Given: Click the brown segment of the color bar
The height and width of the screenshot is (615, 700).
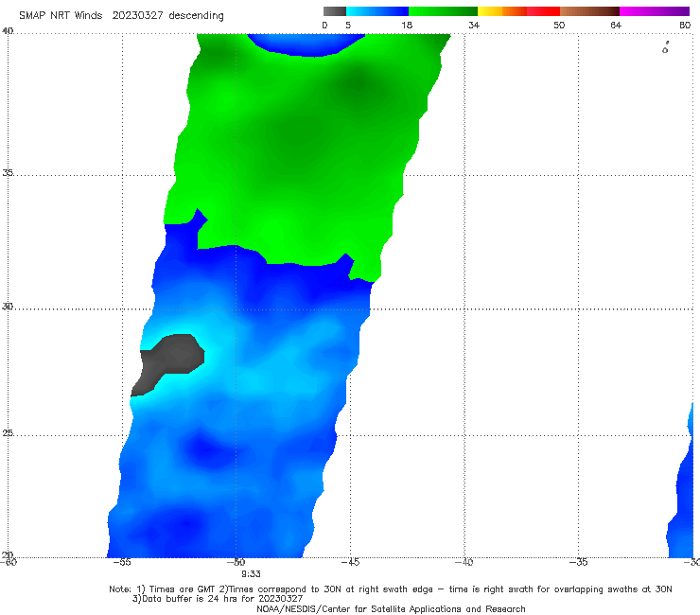Looking at the screenshot, I should tap(589, 11).
